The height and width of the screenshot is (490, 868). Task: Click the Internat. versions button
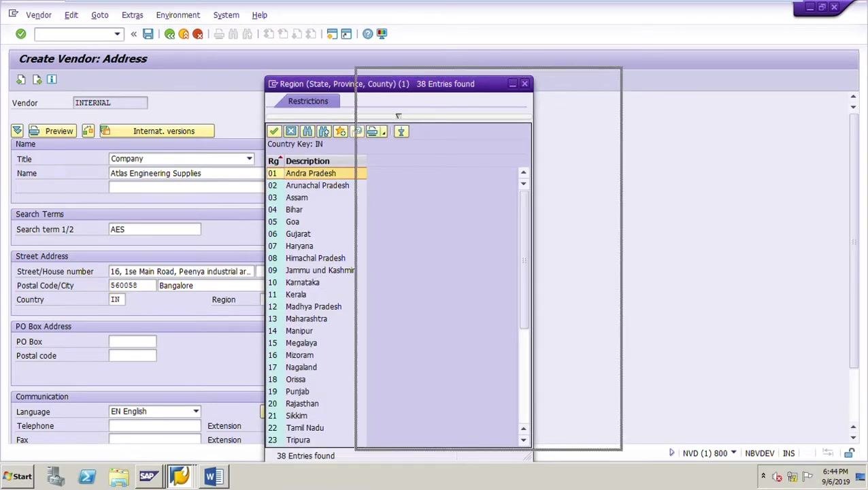point(157,131)
